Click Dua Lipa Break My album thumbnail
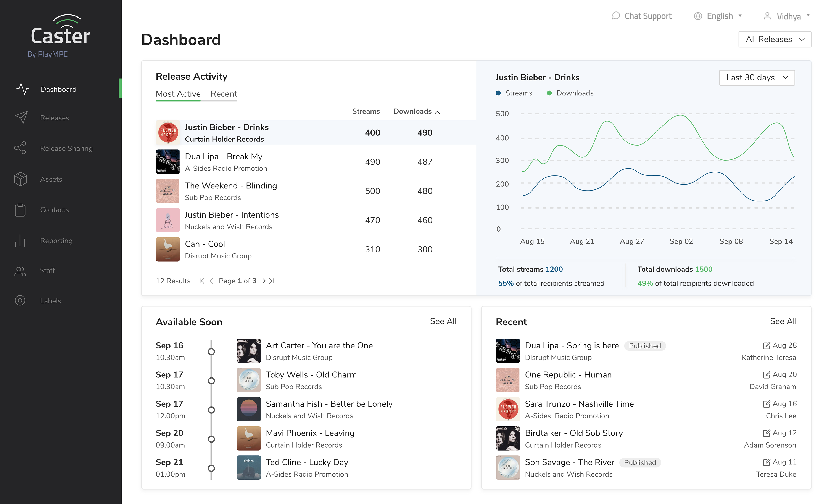This screenshot has height=504, width=831. point(168,162)
